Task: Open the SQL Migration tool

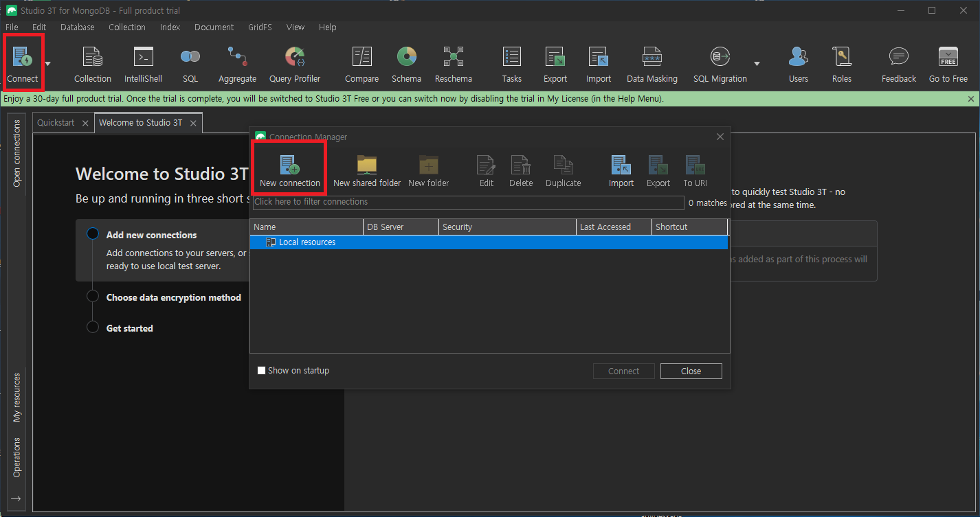Action: (720, 65)
